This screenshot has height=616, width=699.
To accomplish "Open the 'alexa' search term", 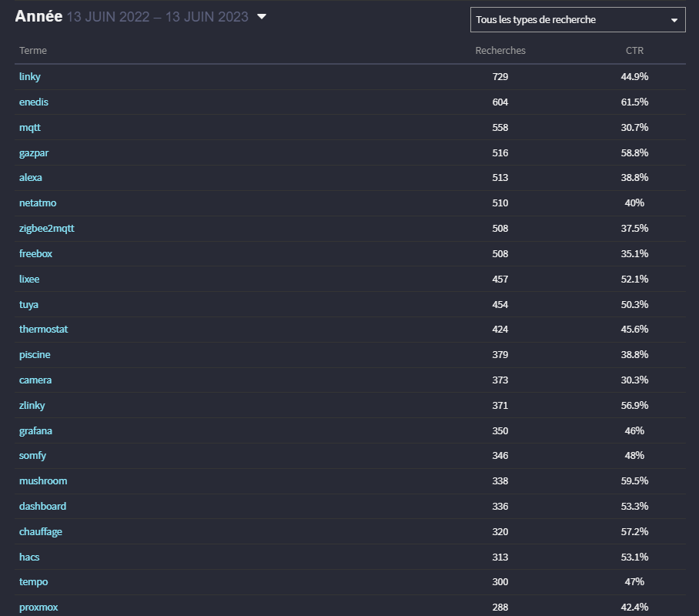I will tap(31, 178).
